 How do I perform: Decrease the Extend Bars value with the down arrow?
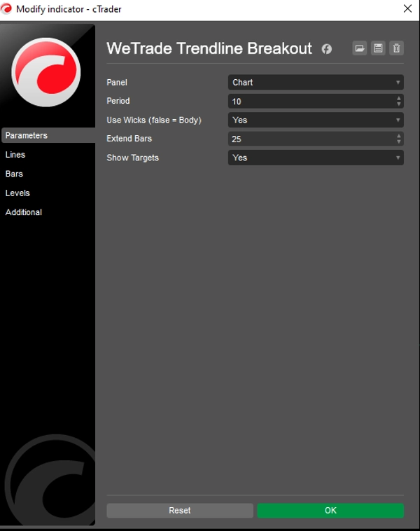399,142
